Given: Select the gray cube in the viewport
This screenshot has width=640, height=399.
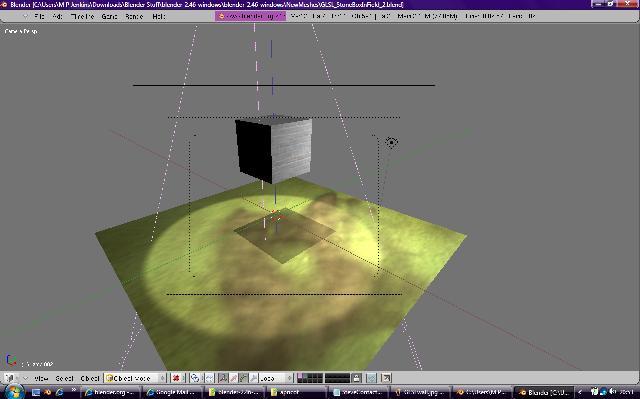Looking at the screenshot, I should tap(273, 150).
